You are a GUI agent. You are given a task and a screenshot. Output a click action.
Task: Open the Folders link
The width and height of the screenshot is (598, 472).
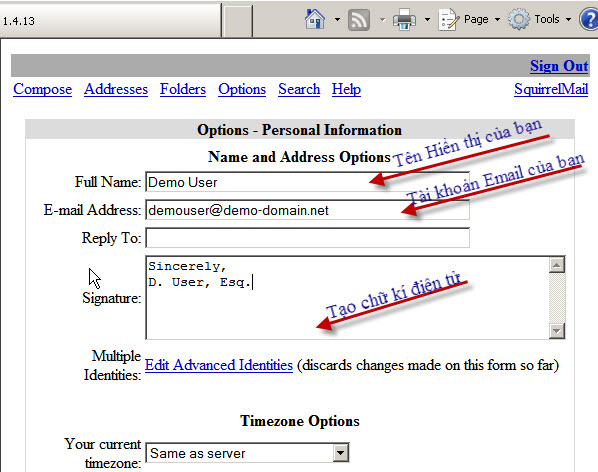click(183, 89)
